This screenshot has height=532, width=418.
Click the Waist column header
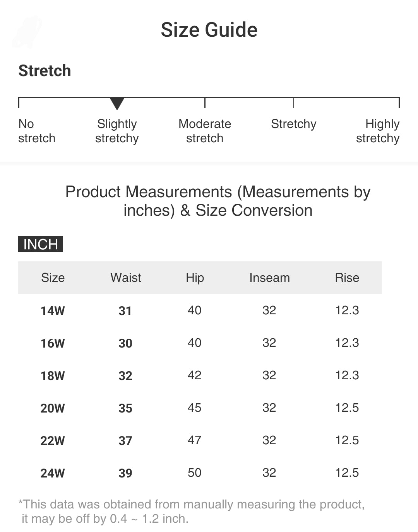[126, 278]
